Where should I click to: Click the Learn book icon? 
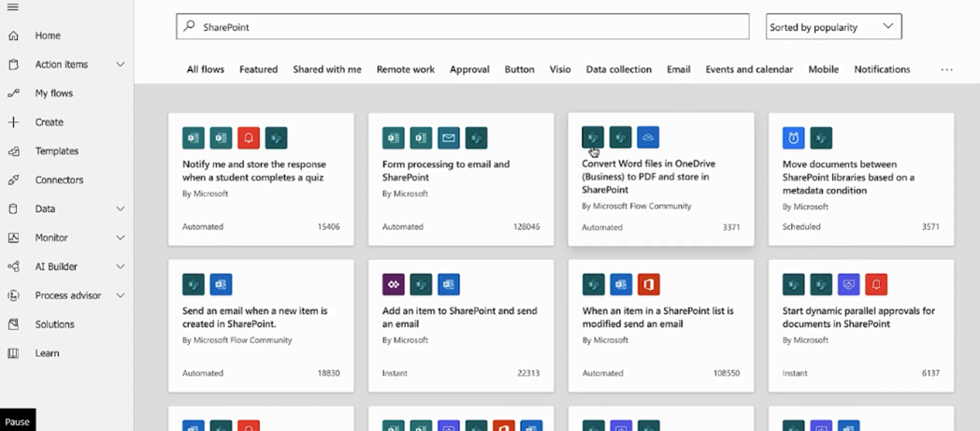pyautogui.click(x=13, y=353)
